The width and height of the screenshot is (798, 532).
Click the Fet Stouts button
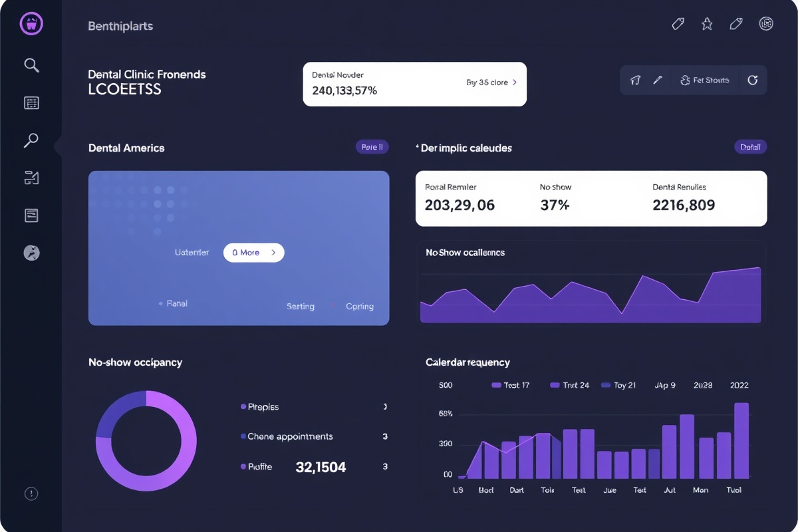pos(705,80)
